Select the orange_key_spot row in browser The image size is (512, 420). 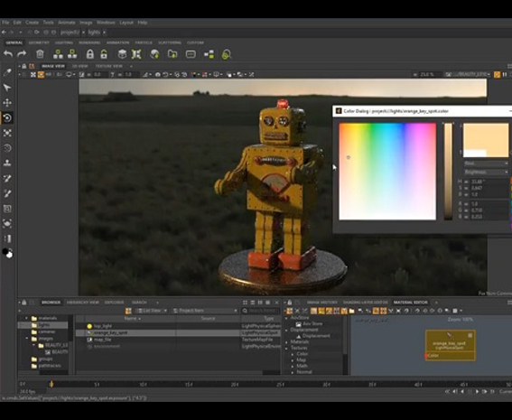pyautogui.click(x=178, y=332)
